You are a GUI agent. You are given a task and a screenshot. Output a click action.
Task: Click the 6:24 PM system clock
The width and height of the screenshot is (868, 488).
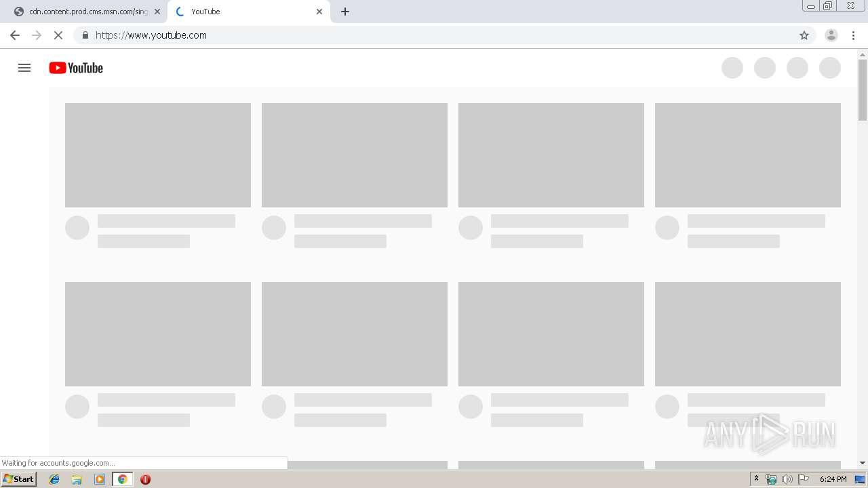[833, 479]
